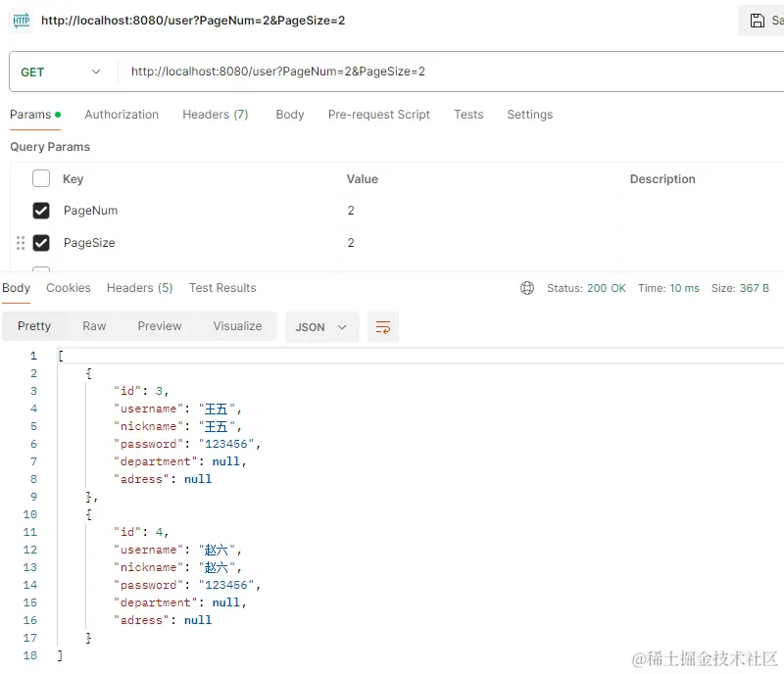This screenshot has width=784, height=674.
Task: Click the drag handle icon for PageSize row
Action: (x=21, y=243)
